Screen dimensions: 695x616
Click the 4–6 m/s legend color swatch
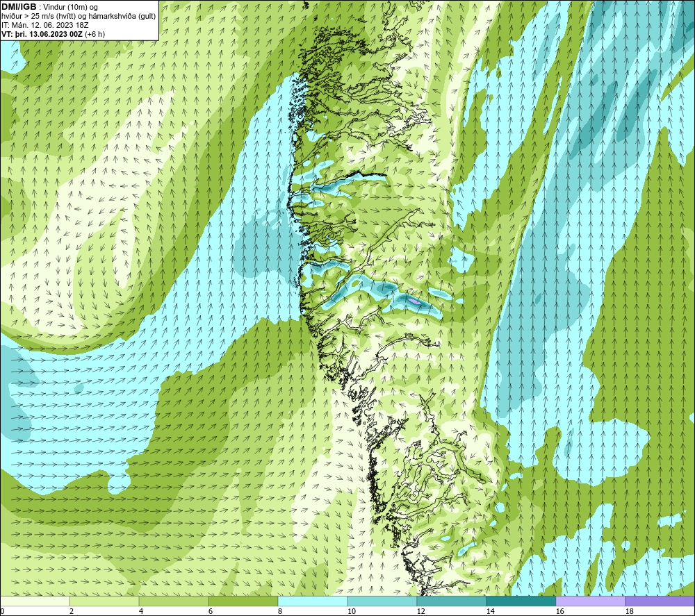click(174, 601)
